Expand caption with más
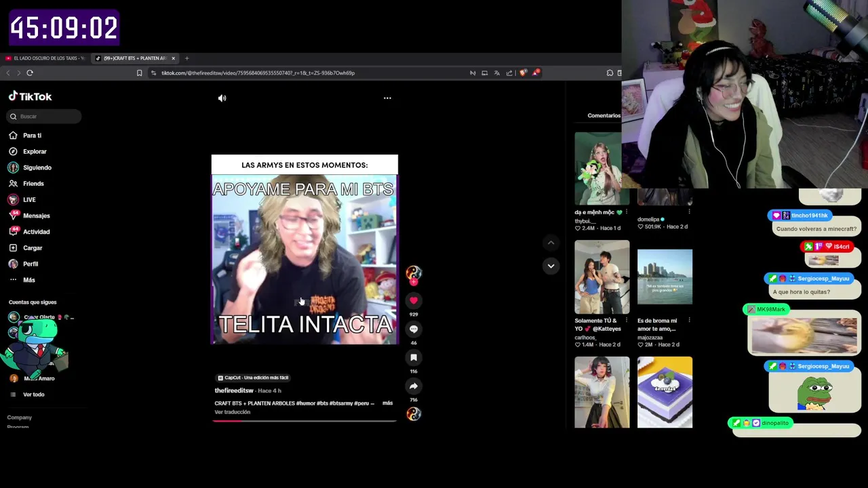Image resolution: width=868 pixels, height=488 pixels. pyautogui.click(x=387, y=403)
